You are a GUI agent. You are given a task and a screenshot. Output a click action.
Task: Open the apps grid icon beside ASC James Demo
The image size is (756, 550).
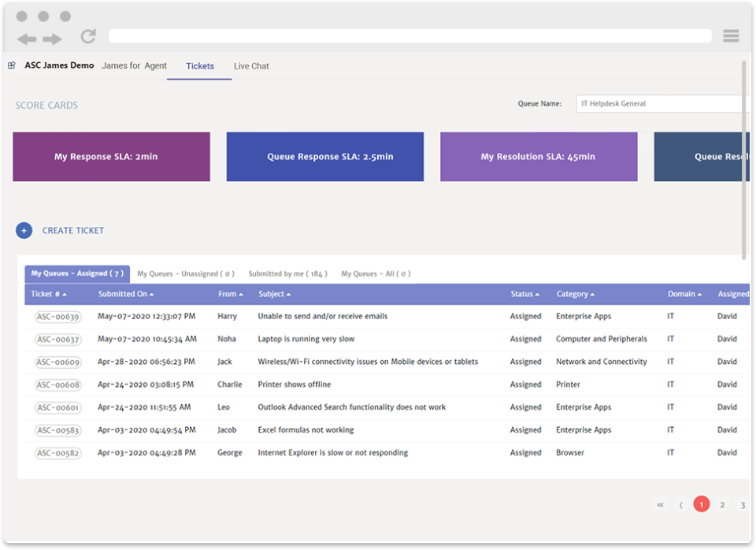(x=11, y=65)
